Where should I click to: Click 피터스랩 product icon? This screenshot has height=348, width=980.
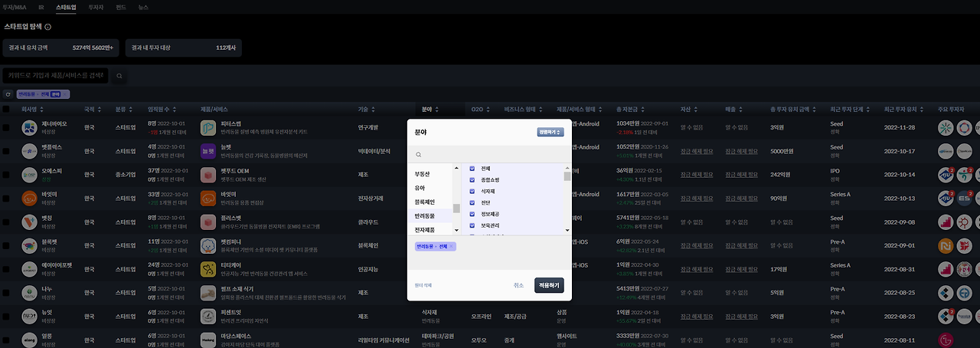(209, 127)
